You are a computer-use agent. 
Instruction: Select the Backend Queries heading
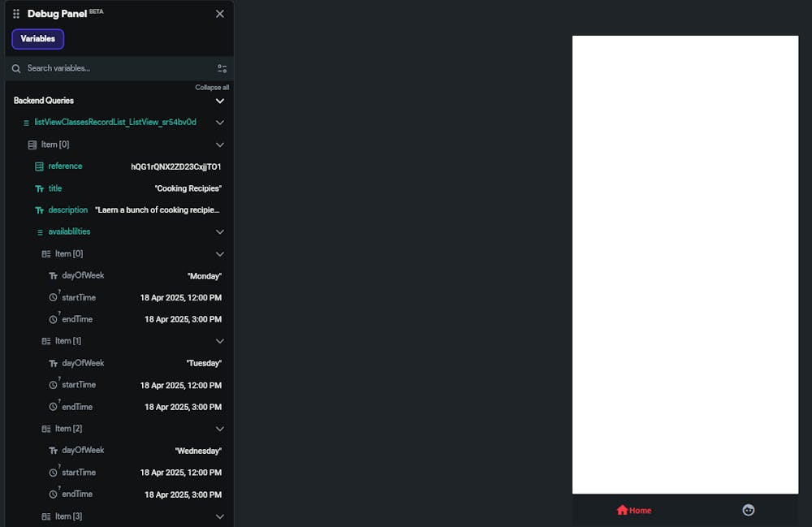pyautogui.click(x=44, y=101)
